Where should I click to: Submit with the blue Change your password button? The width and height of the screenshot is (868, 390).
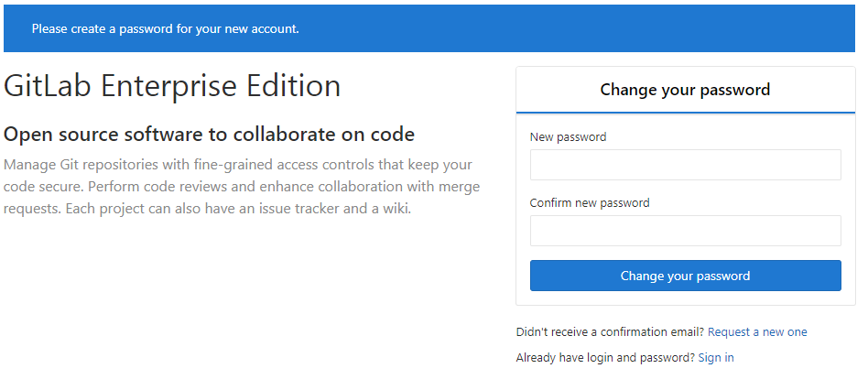(685, 276)
